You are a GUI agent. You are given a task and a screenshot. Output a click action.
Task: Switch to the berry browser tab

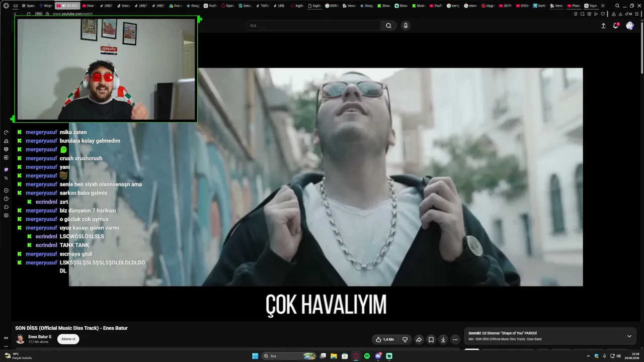coord(452,6)
